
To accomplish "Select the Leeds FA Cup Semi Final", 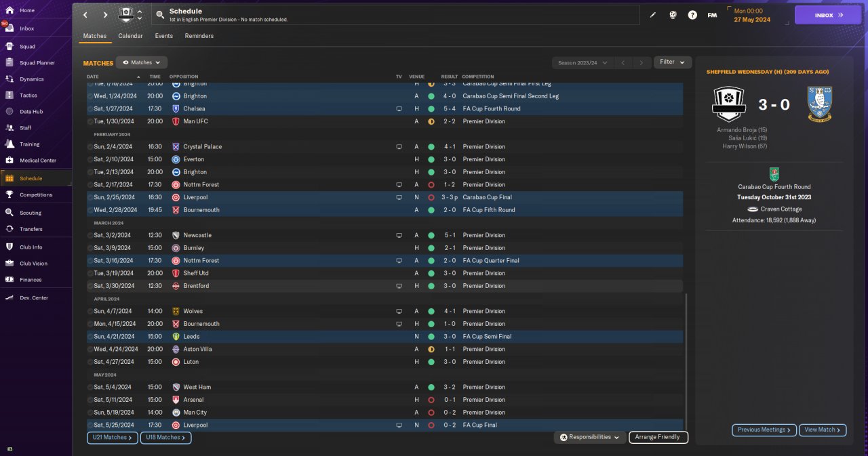I will (384, 336).
